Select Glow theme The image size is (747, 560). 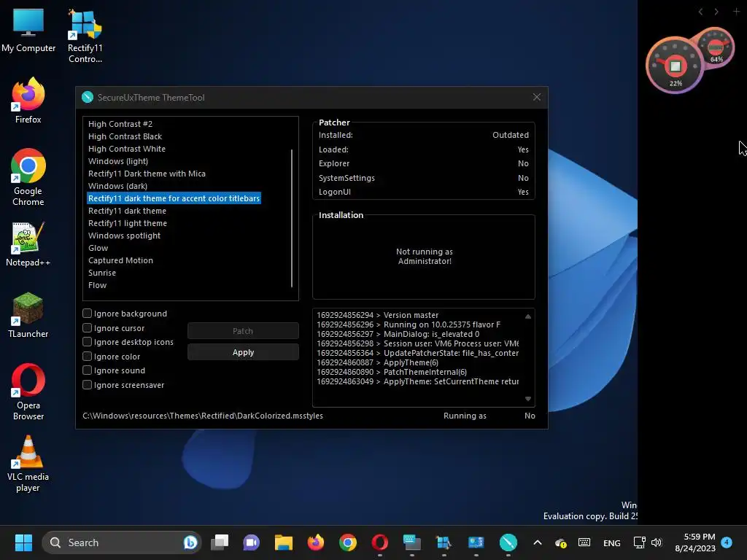98,248
